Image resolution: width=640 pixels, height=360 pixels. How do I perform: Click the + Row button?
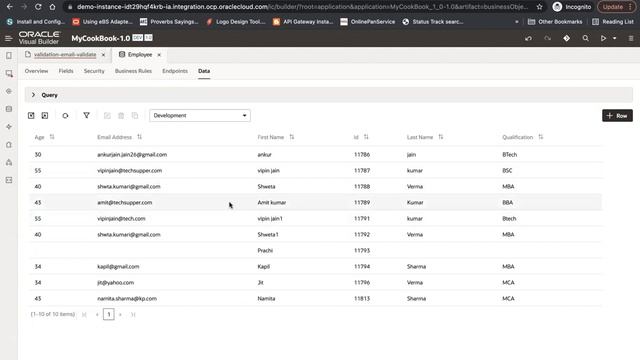(x=617, y=116)
